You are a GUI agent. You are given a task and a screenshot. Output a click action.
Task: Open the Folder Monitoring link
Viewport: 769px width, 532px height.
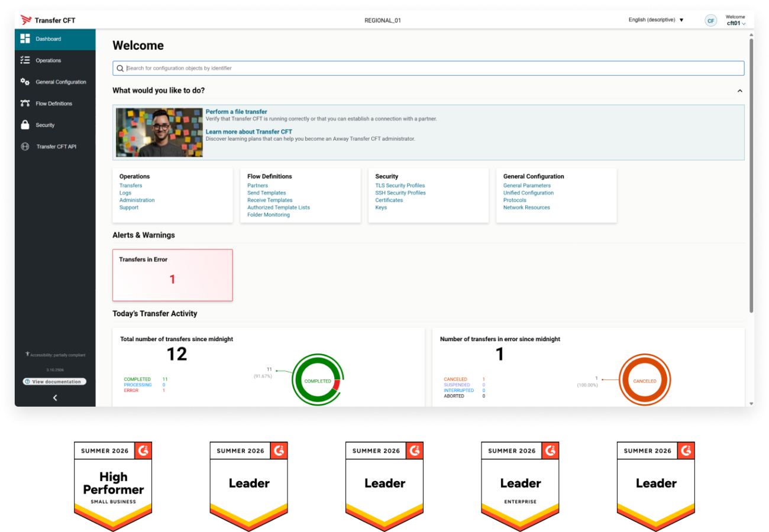pyautogui.click(x=269, y=215)
